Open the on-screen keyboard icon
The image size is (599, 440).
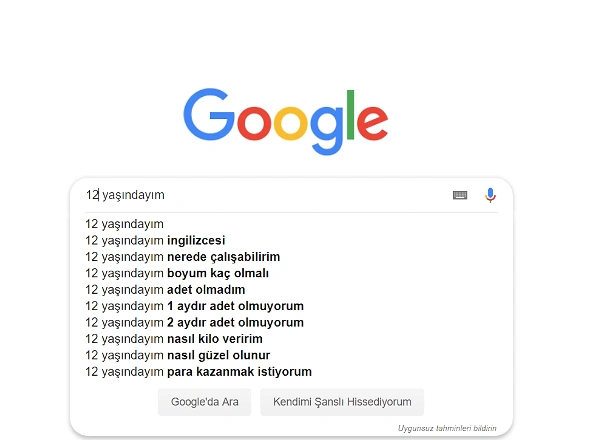click(x=460, y=195)
